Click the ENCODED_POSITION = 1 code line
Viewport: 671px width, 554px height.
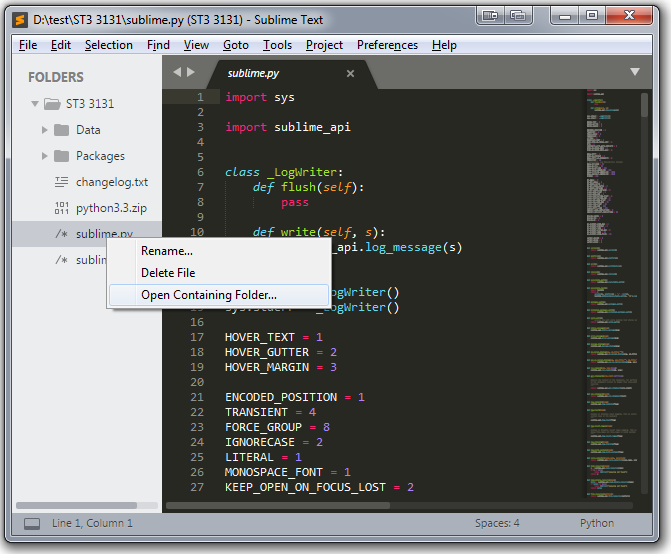click(x=295, y=397)
